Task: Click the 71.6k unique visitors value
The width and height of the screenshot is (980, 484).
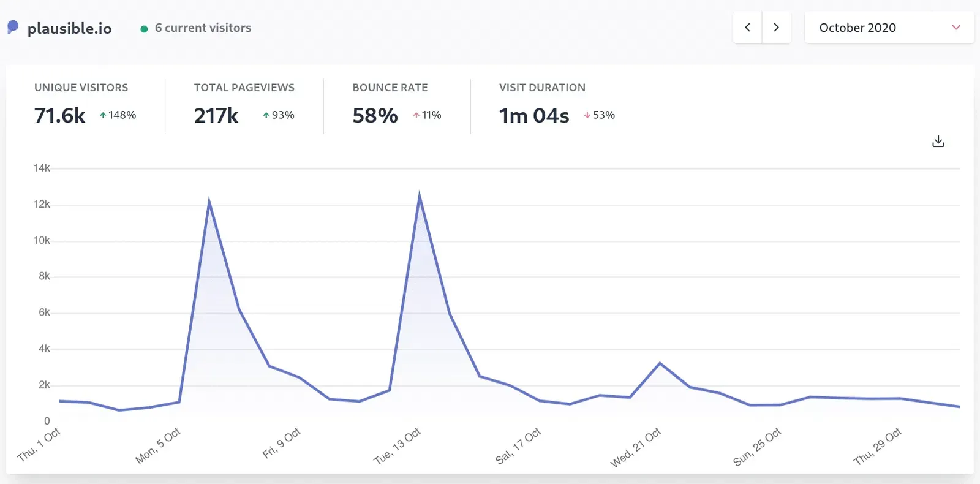Action: (59, 115)
